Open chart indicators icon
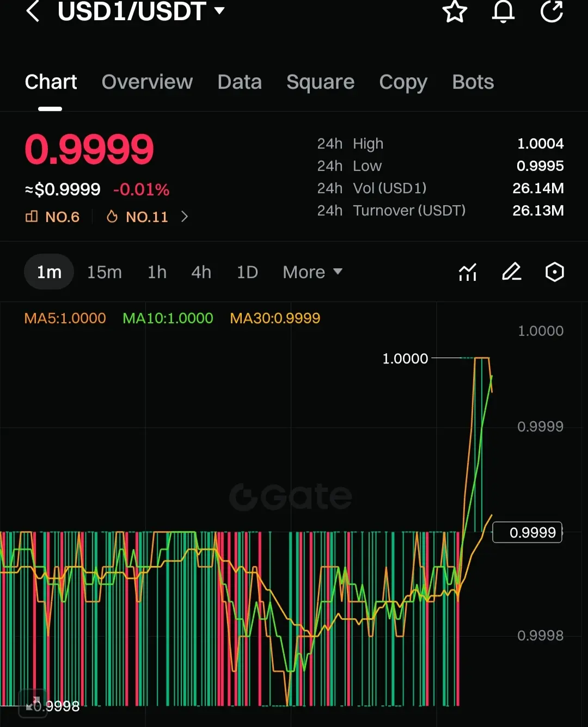Viewport: 588px width, 727px height. pyautogui.click(x=468, y=272)
